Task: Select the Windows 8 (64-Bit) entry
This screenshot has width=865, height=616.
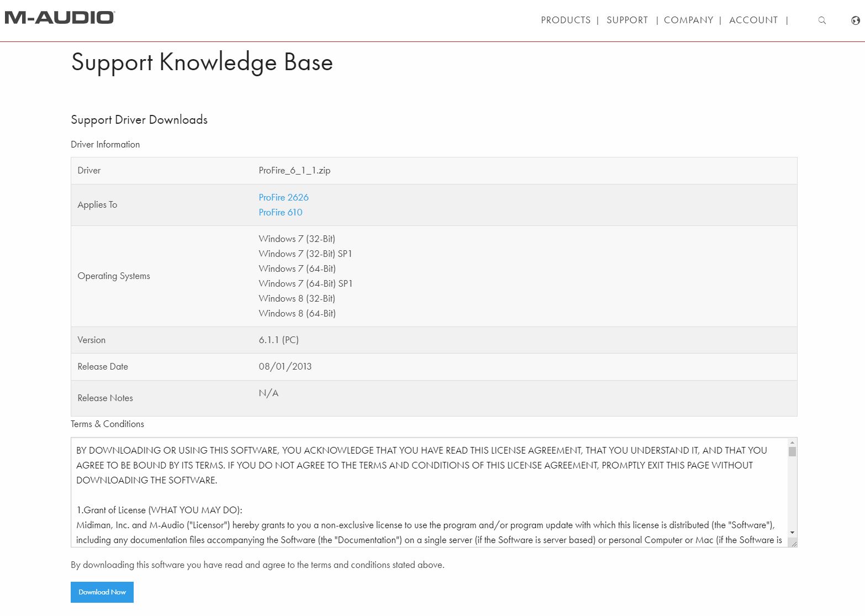Action: click(297, 313)
